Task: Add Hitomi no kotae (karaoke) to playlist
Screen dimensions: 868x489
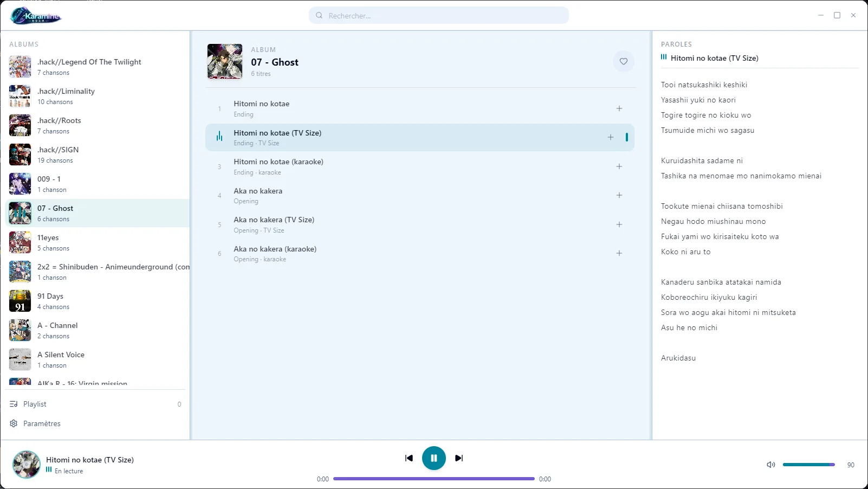Action: [x=619, y=166]
